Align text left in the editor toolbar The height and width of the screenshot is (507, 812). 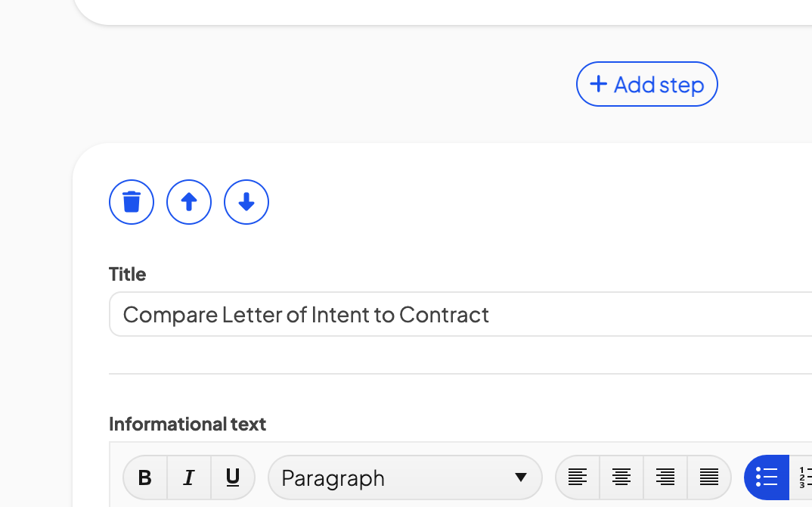[578, 477]
